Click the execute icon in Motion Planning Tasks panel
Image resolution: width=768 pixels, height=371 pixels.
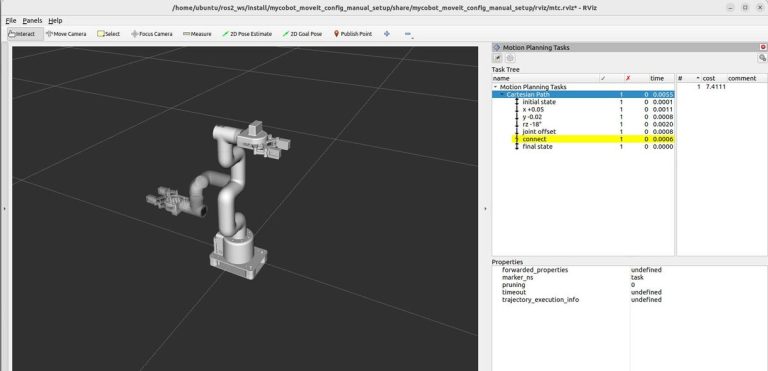click(x=497, y=58)
